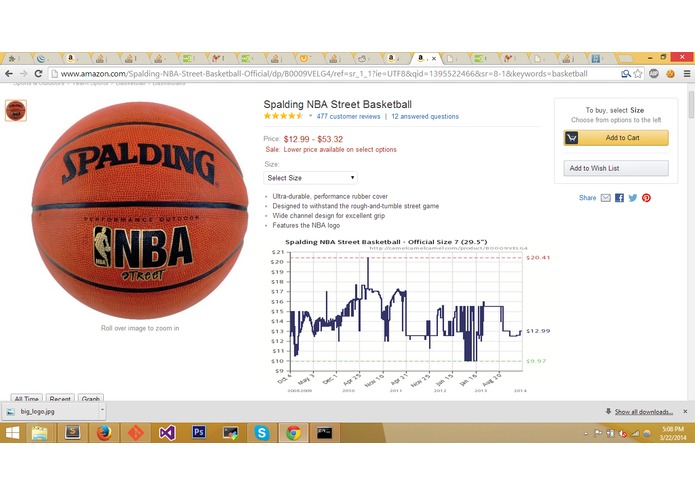Click the Graph tab below the image

pyautogui.click(x=90, y=398)
